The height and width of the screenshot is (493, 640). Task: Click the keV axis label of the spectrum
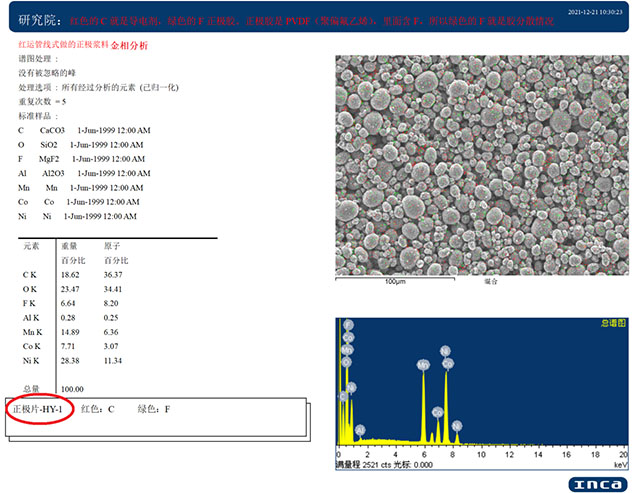[x=620, y=464]
